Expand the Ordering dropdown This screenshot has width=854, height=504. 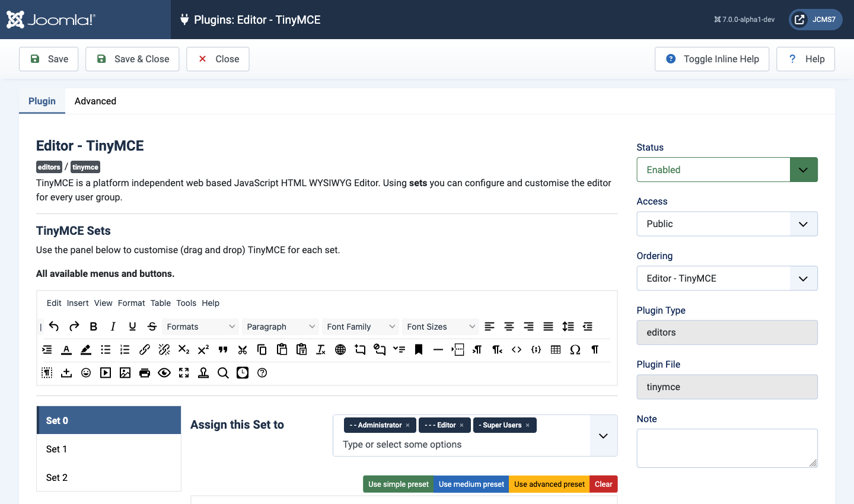pyautogui.click(x=727, y=278)
